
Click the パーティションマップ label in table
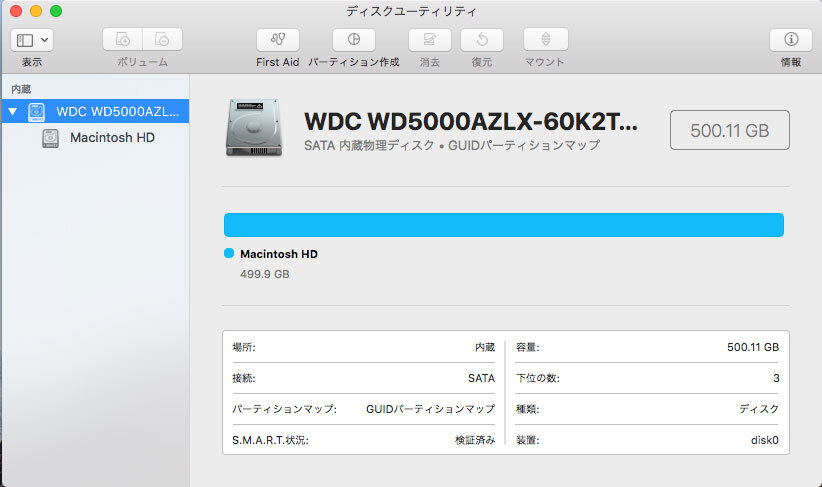(x=285, y=409)
